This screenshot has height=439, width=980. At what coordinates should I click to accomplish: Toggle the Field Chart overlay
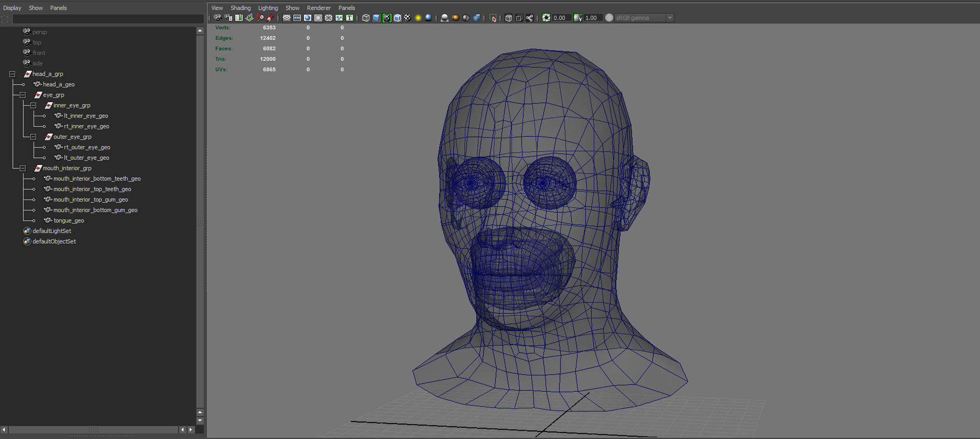328,18
